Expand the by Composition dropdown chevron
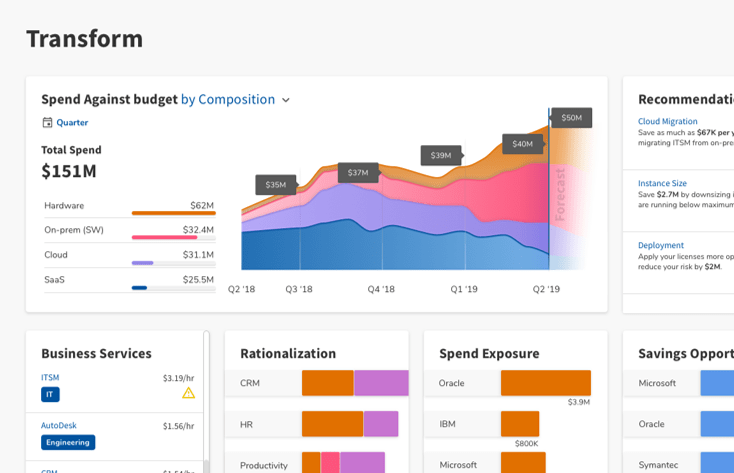 pos(286,100)
